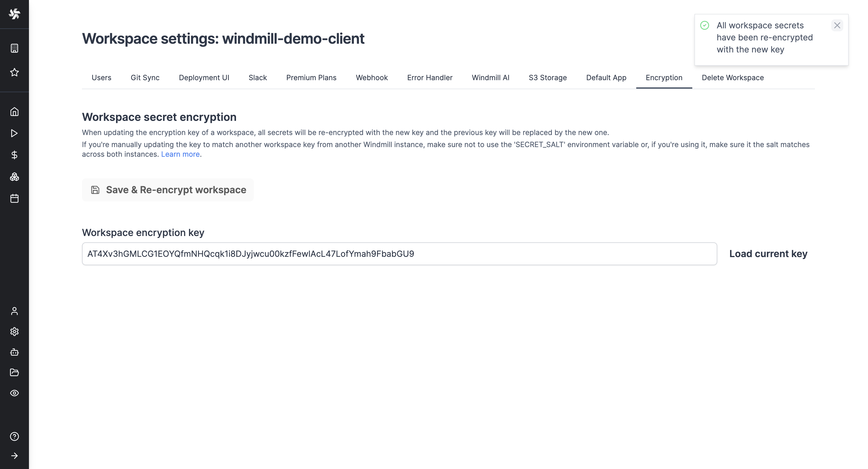Open Variables dollar icon in sidebar
Image resolution: width=868 pixels, height=469 pixels.
pos(14,155)
